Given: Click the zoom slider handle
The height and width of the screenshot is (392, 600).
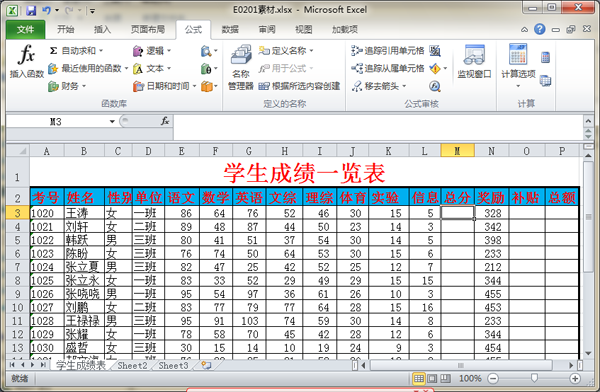Looking at the screenshot, I should (534, 379).
